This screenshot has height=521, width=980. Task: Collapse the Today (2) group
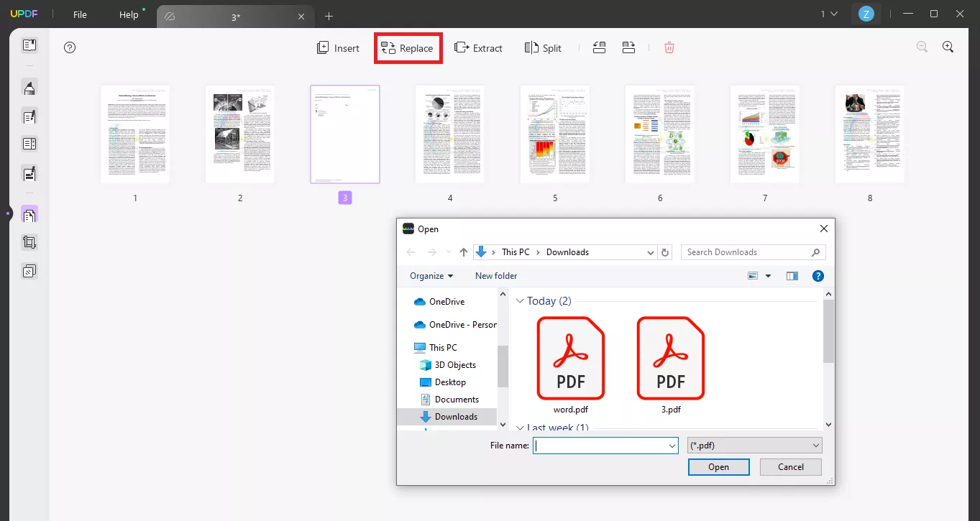(x=521, y=301)
